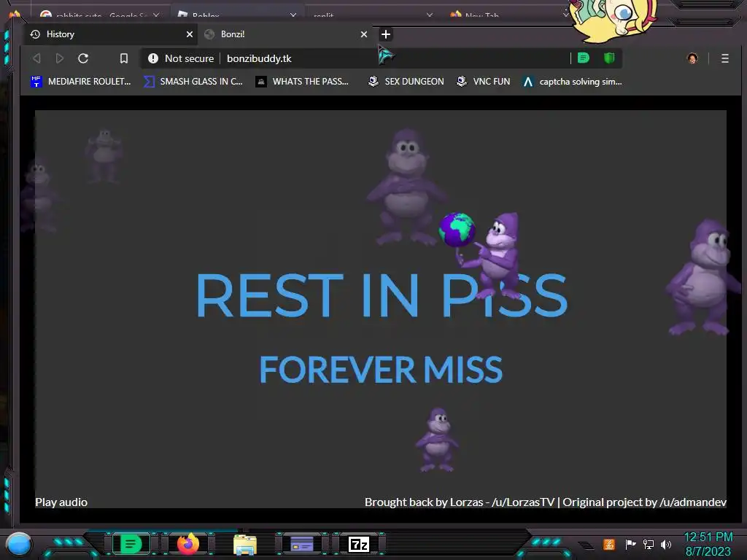The width and height of the screenshot is (747, 560).
Task: Close the Bonzi! tab
Action: (364, 34)
